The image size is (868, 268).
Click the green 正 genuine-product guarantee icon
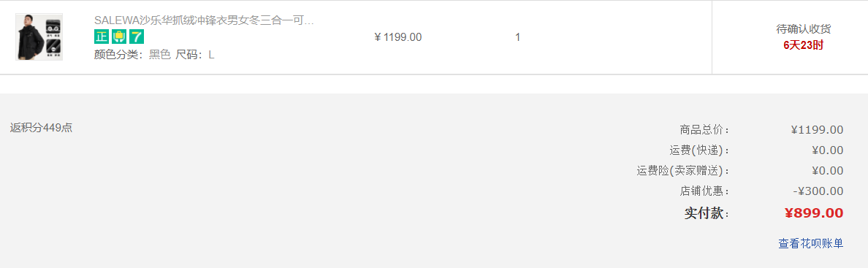(x=102, y=37)
